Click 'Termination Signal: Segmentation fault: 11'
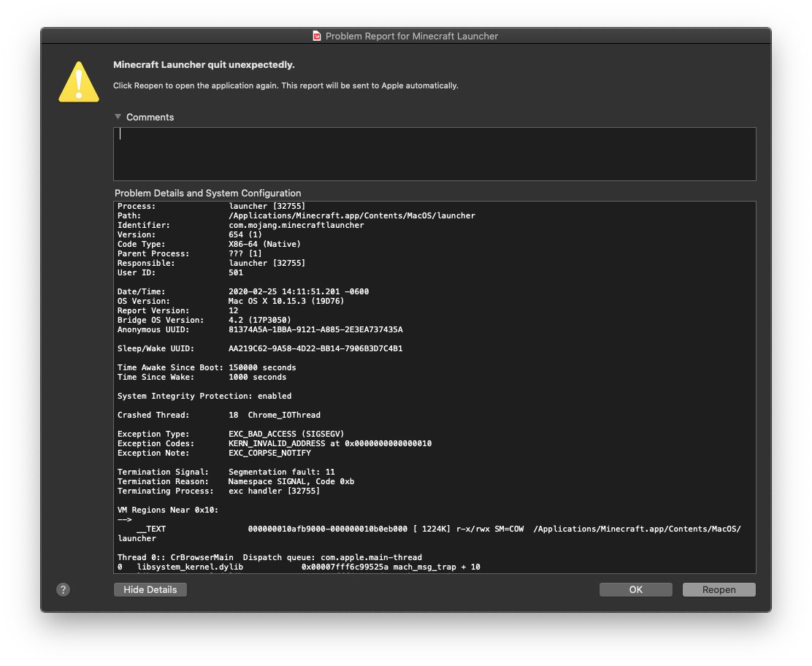 click(x=226, y=472)
